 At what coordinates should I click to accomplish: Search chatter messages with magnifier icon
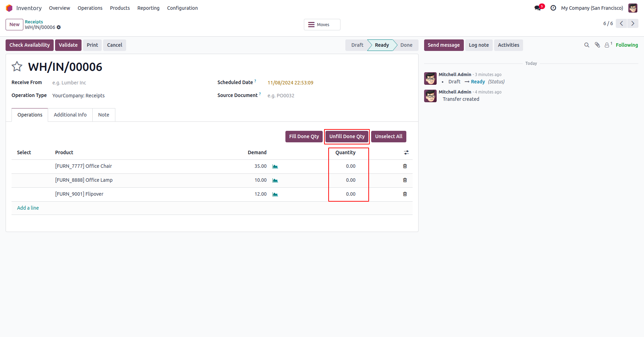coord(587,45)
